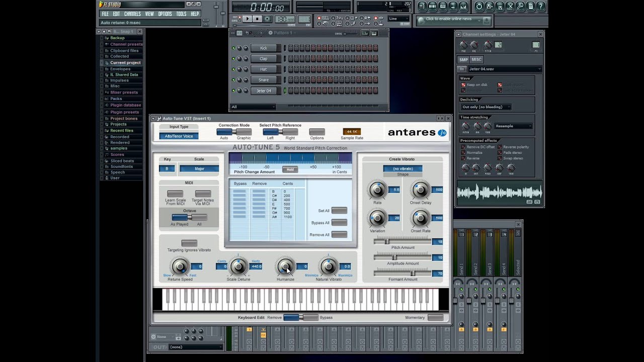This screenshot has width=644, height=362.
Task: Open the (no vibrato) shape selector
Action: (403, 168)
